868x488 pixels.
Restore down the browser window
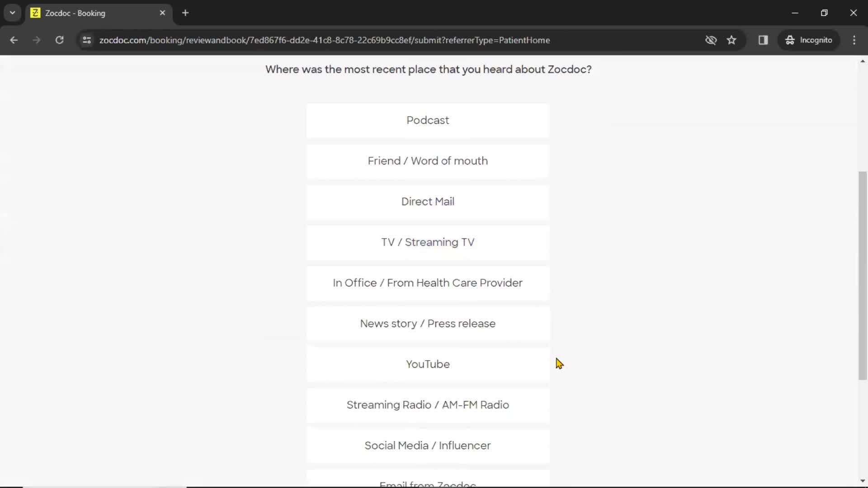coord(824,13)
